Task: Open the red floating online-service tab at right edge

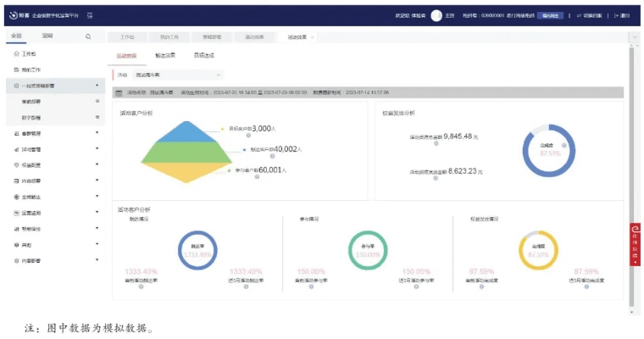Action: coord(635,245)
